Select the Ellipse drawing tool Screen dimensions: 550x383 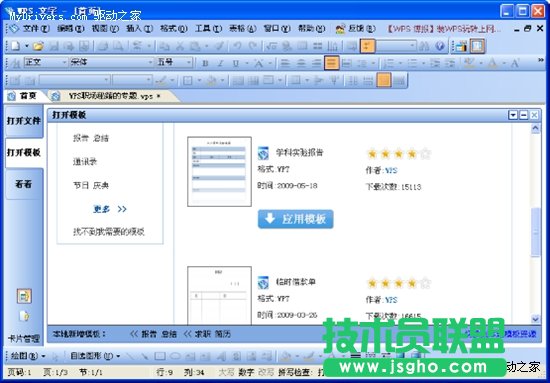pos(175,356)
